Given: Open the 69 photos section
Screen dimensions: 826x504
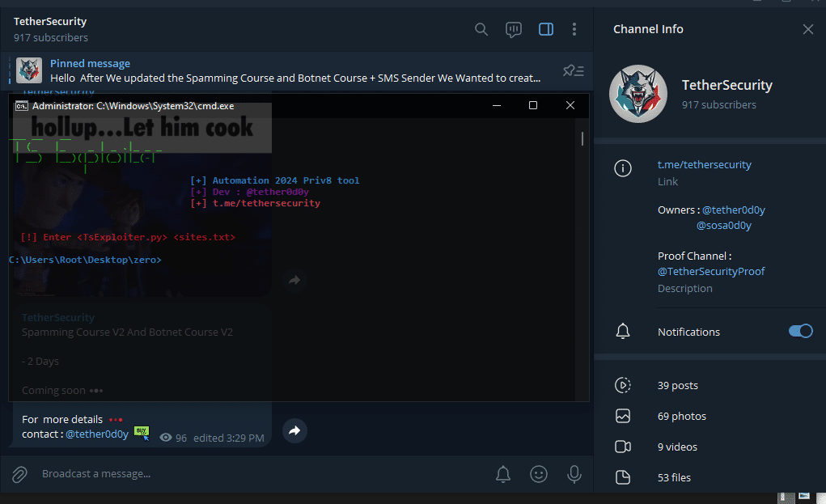Looking at the screenshot, I should [x=681, y=416].
